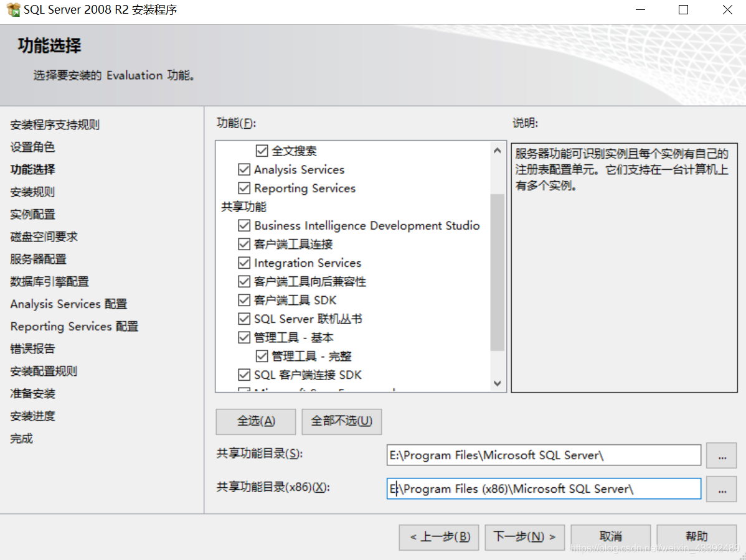Minimize the setup window
Viewport: 746px width, 560px height.
[x=640, y=9]
